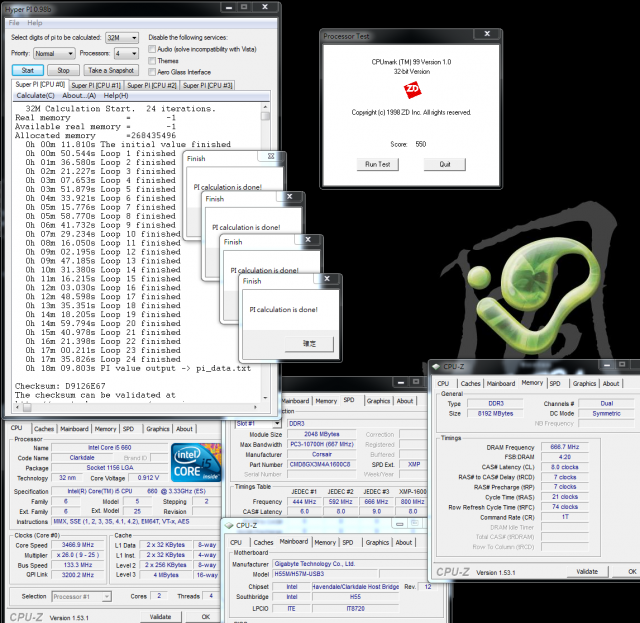This screenshot has height=623, width=640.
Task: Click the vertical scrollbar up arrow in Super PI log
Action: tap(265, 107)
